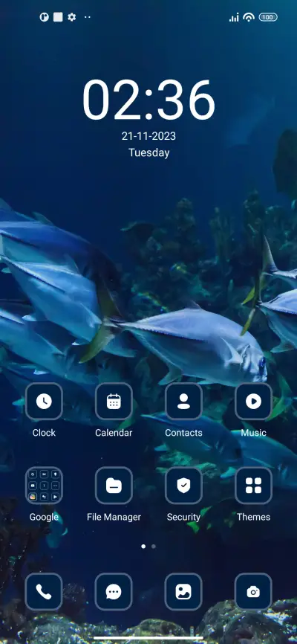Tap the Phone dialer icon in the dock
297x644 pixels.
(44, 591)
